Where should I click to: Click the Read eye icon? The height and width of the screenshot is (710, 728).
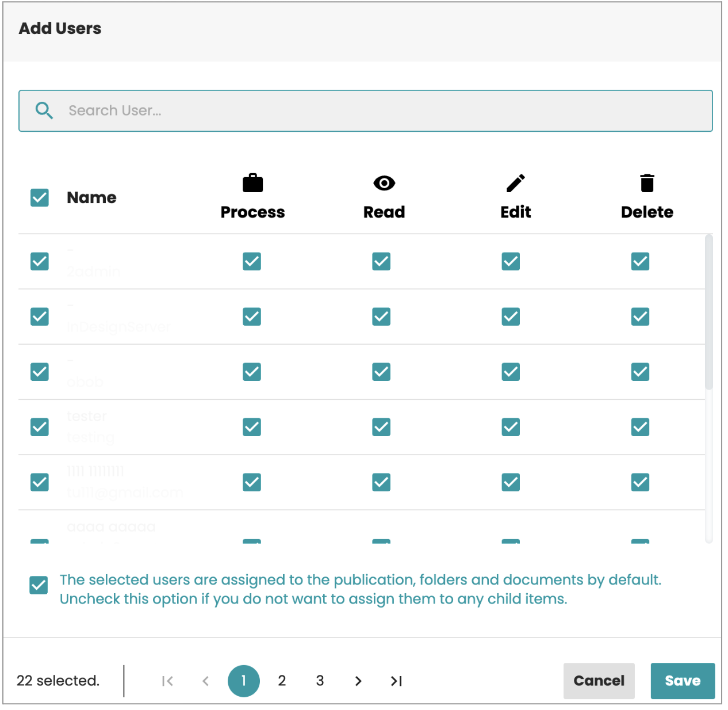point(384,183)
